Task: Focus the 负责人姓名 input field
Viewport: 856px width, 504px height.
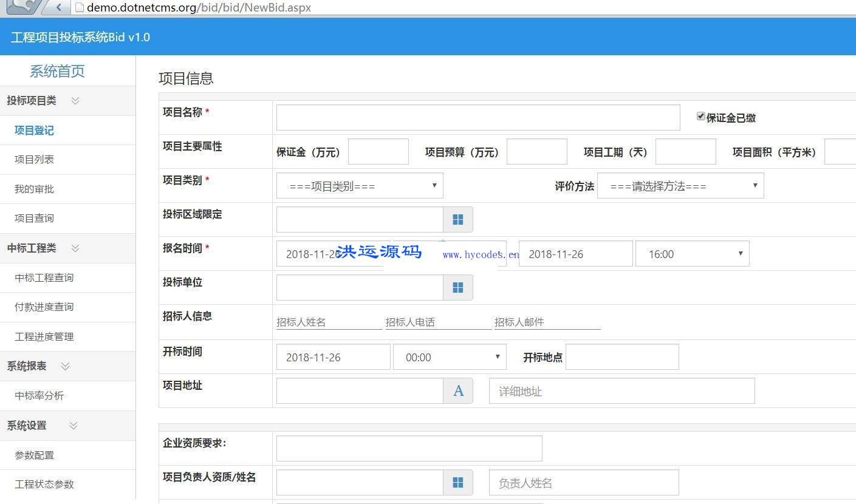Action: coord(584,483)
